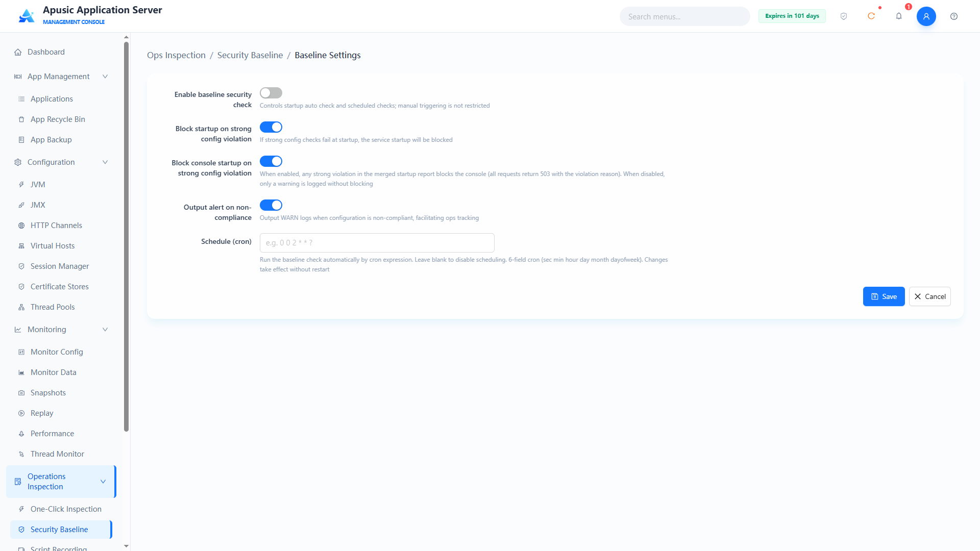The width and height of the screenshot is (980, 551).
Task: Click the Thread Pools icon
Action: 21,307
